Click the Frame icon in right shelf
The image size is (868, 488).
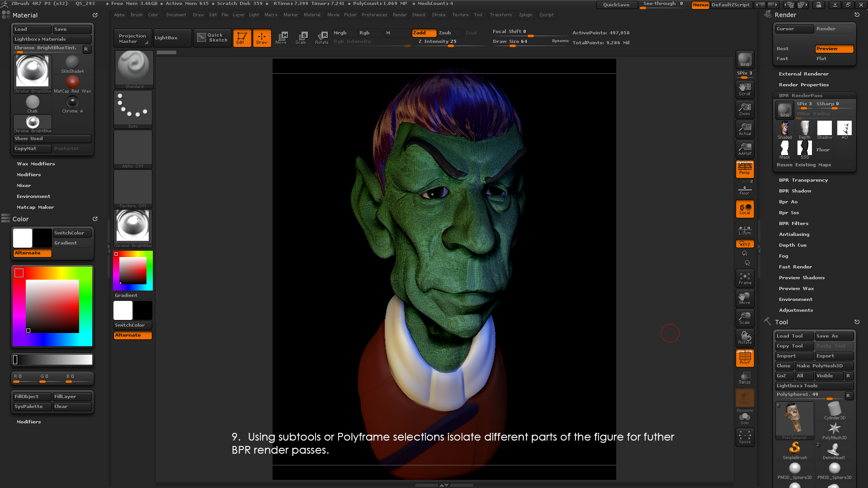point(745,278)
